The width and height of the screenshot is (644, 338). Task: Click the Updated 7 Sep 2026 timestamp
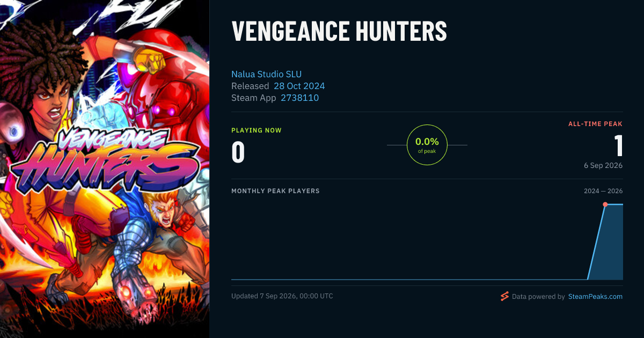282,296
